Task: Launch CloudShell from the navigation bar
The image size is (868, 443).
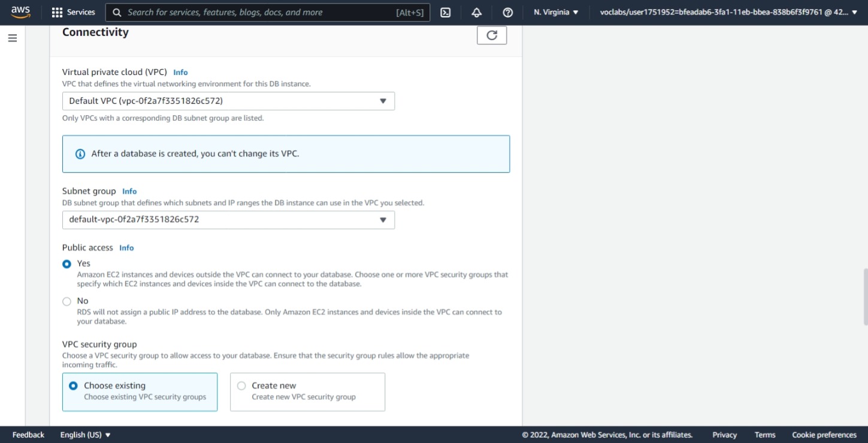Action: 444,11
